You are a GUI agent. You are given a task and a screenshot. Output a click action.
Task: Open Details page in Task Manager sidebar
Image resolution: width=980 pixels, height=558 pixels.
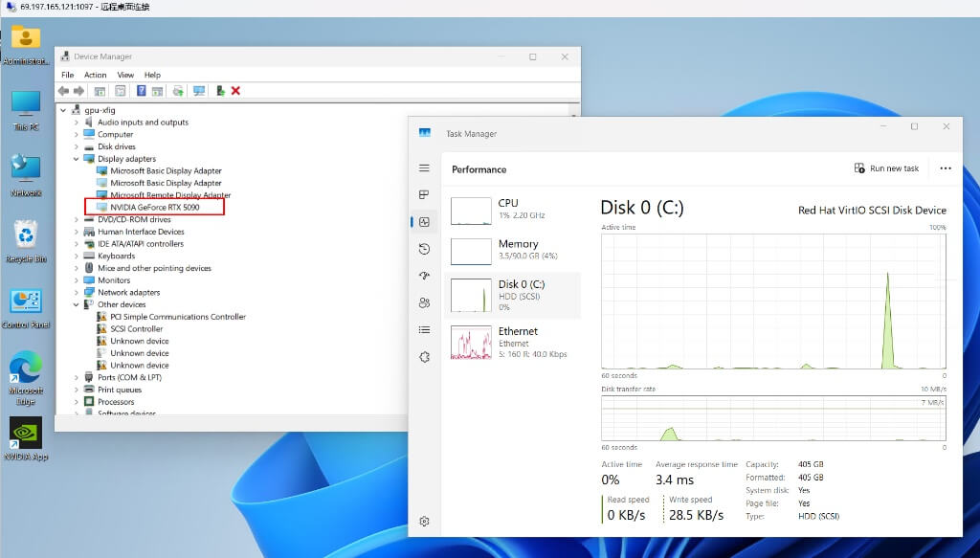(424, 329)
